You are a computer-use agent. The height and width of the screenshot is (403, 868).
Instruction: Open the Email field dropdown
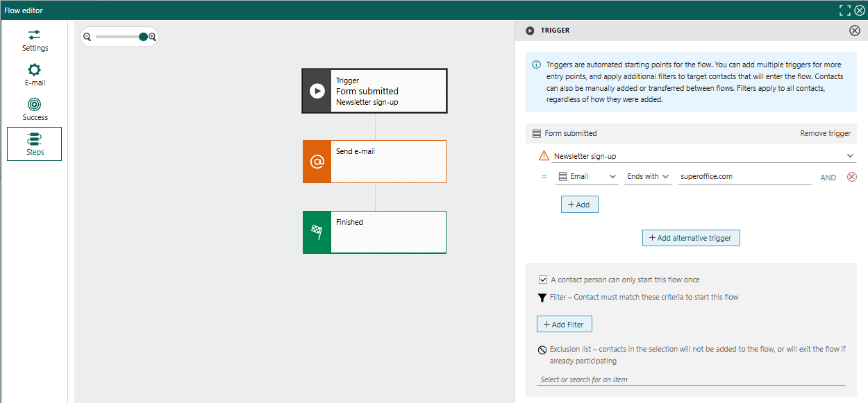click(x=587, y=177)
